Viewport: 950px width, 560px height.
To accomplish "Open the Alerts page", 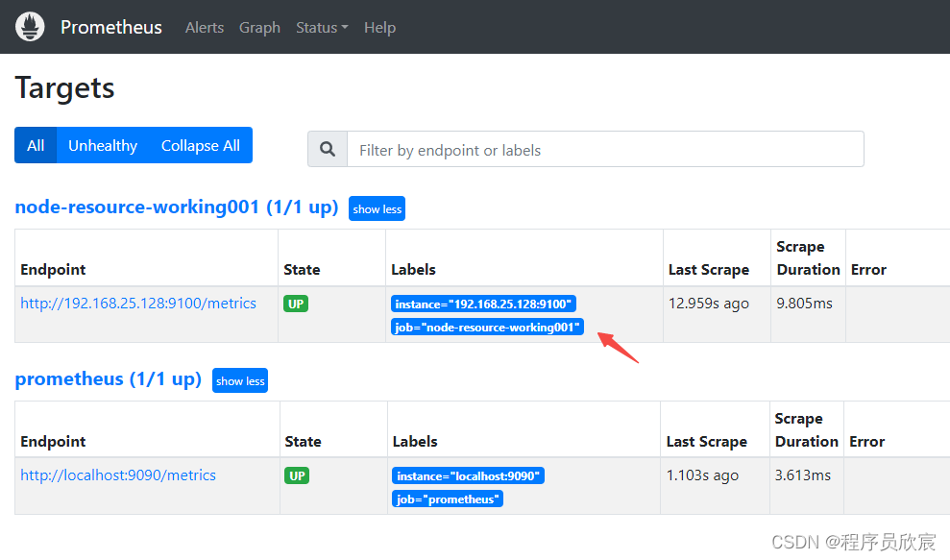I will pyautogui.click(x=205, y=28).
